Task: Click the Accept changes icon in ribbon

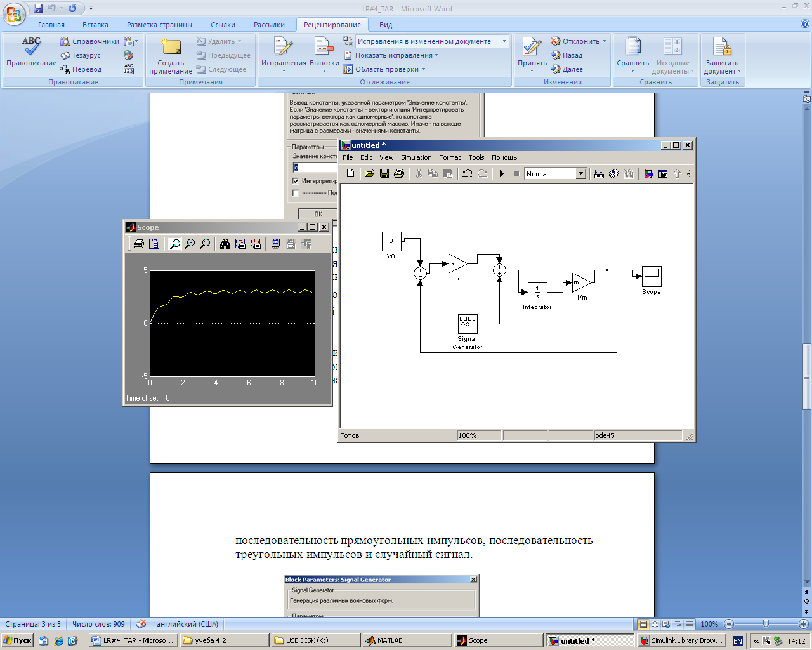Action: [x=532, y=48]
